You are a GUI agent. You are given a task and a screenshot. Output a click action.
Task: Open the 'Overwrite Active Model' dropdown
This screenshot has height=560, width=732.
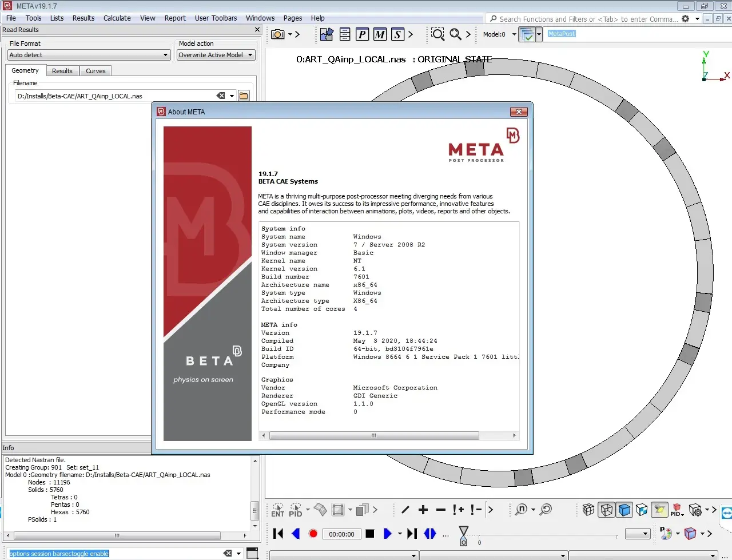click(216, 55)
